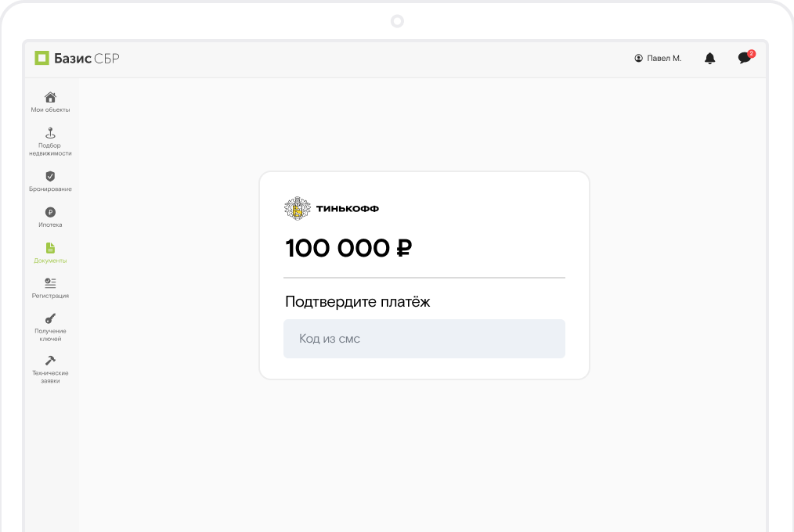This screenshot has width=794, height=532.
Task: Click the 100 000 ₽ payment amount
Action: pyautogui.click(x=348, y=248)
